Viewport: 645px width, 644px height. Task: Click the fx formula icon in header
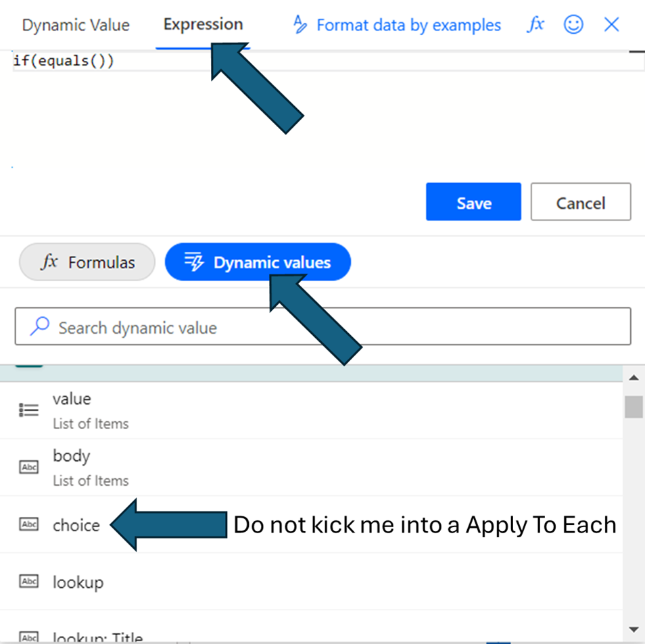coord(535,25)
